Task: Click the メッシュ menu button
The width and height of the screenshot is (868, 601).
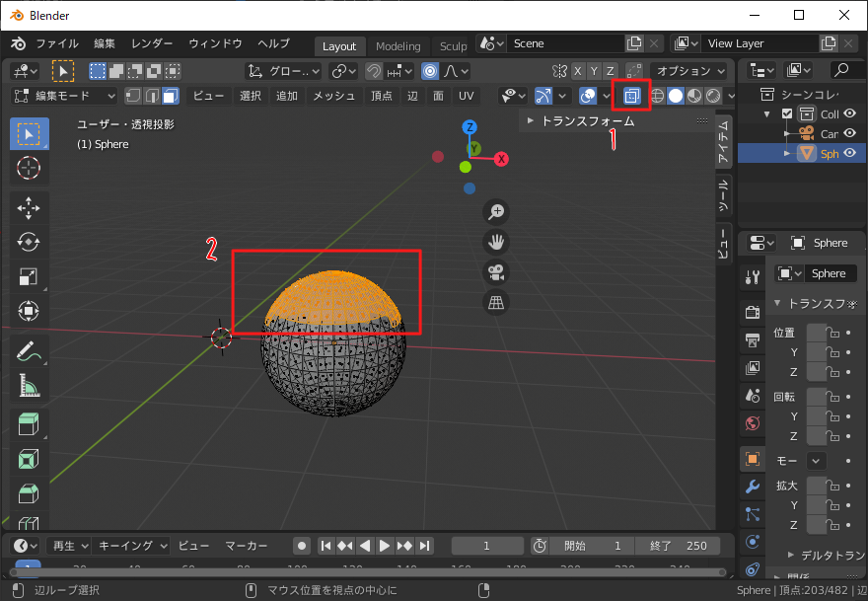Action: click(333, 96)
